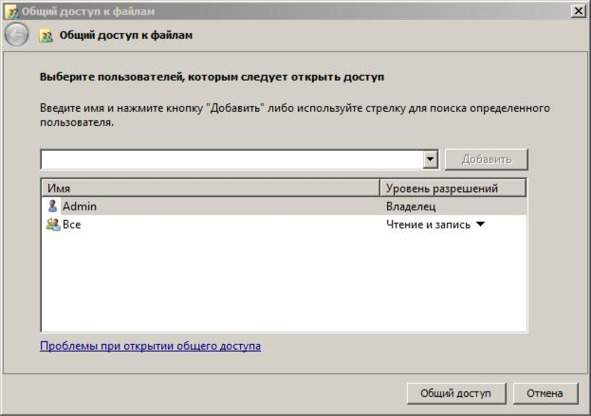Select the Admin user icon
The width and height of the screenshot is (591, 416).
52,206
